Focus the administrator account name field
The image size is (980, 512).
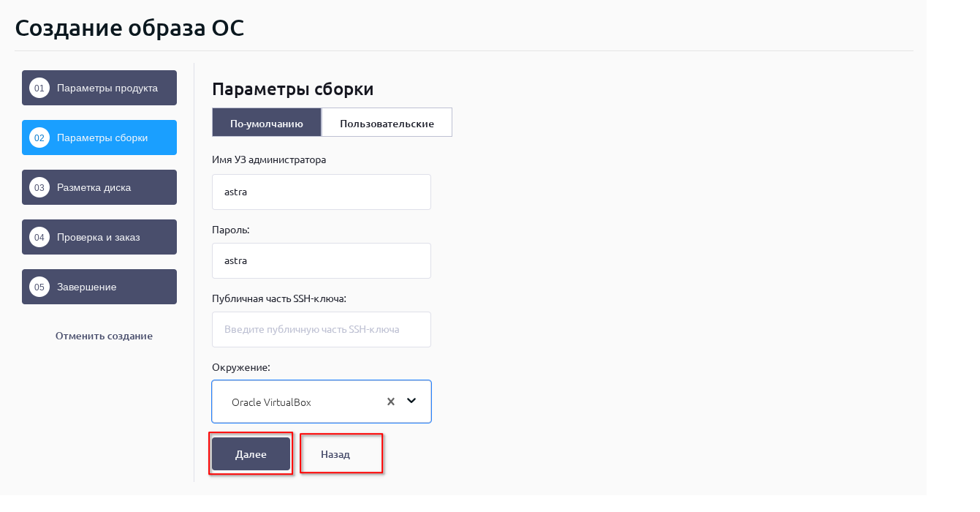(322, 192)
